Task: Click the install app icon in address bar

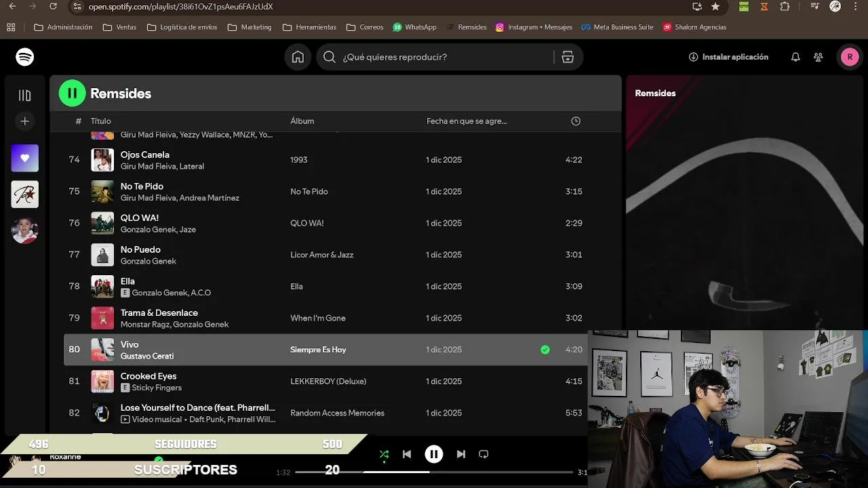Action: (697, 6)
